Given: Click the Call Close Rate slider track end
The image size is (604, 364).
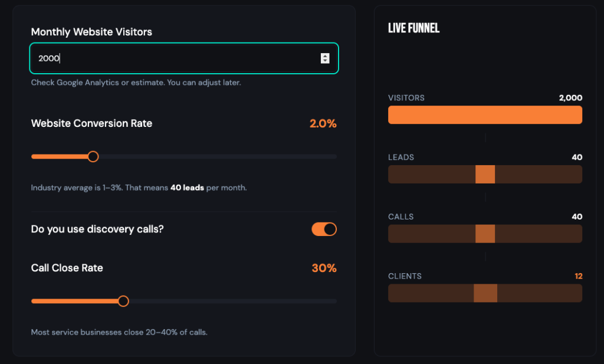Looking at the screenshot, I should (x=334, y=301).
